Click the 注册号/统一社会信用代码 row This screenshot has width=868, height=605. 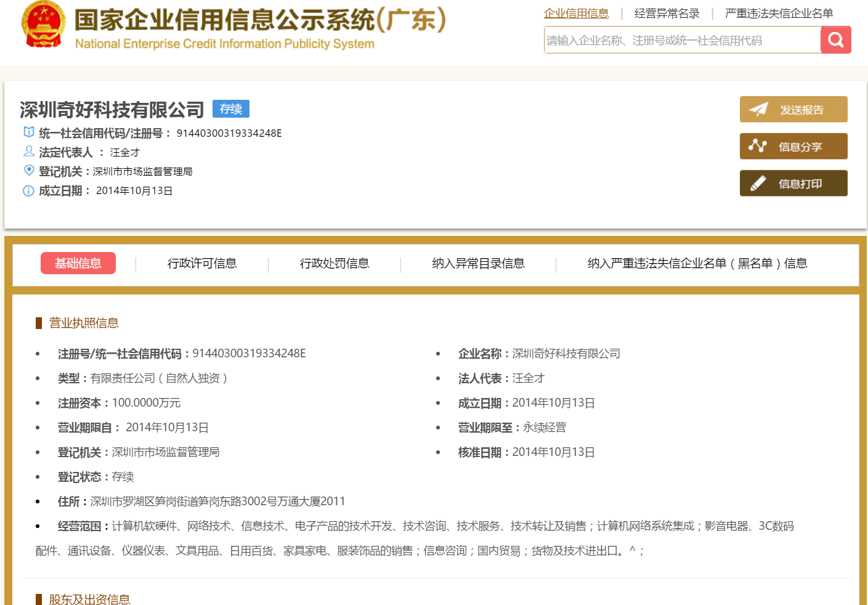pyautogui.click(x=182, y=354)
